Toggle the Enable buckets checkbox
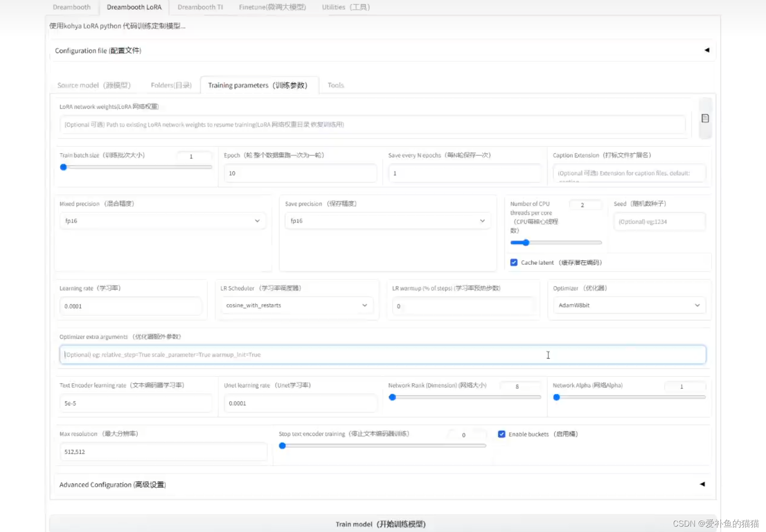Viewport: 766px width, 532px height. tap(502, 434)
